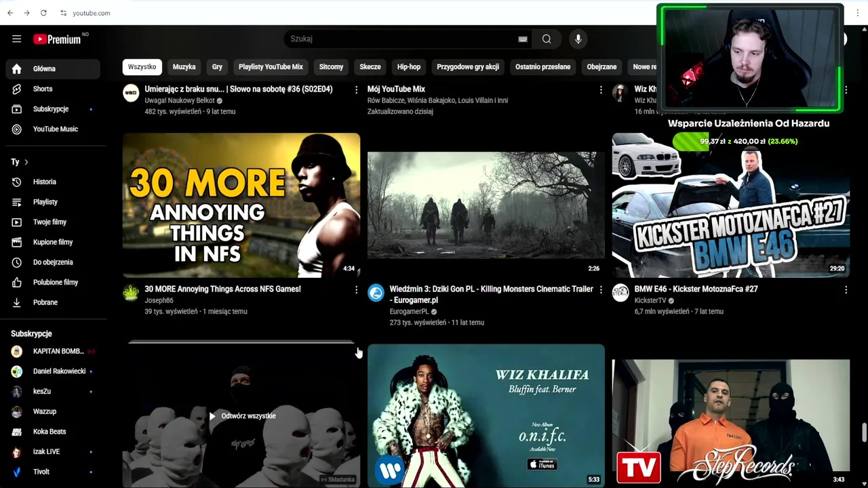Play Wiz Khalifa Bluffin thumbnail
Viewport: 868px width, 488px height.
click(x=486, y=415)
